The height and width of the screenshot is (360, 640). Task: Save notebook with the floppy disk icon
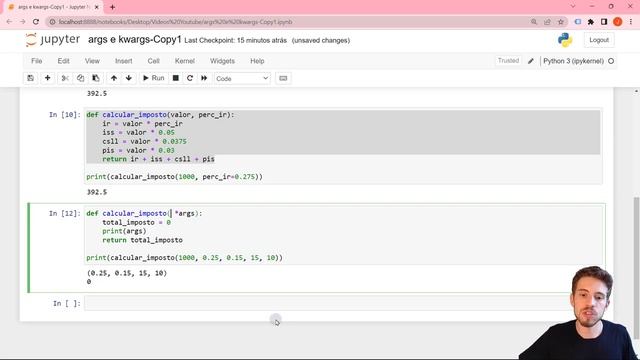pyautogui.click(x=31, y=78)
